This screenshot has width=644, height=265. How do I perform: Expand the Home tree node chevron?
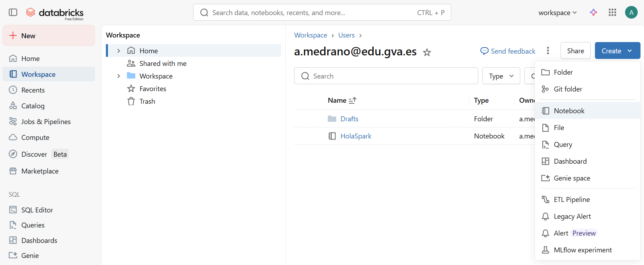118,51
